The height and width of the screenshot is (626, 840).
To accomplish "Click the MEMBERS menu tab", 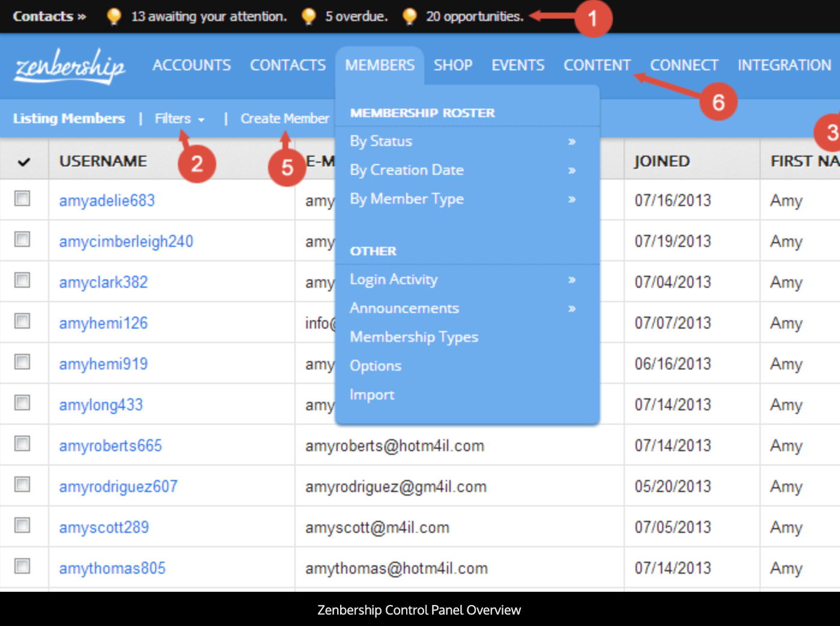I will pos(380,65).
